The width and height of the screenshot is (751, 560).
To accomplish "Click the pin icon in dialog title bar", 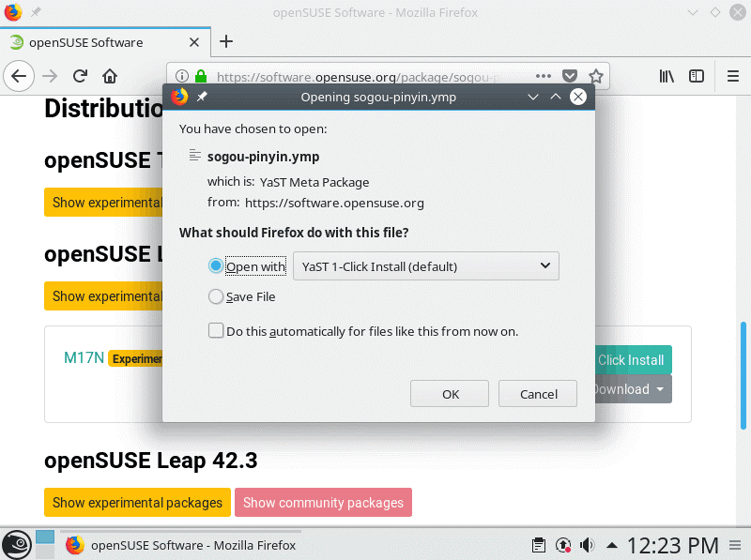I will pyautogui.click(x=202, y=97).
